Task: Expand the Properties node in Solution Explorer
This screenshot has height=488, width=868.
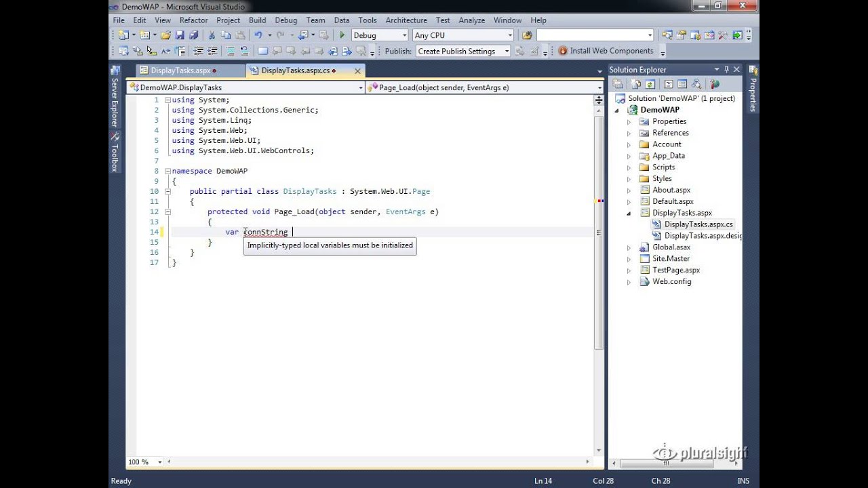Action: tap(629, 121)
